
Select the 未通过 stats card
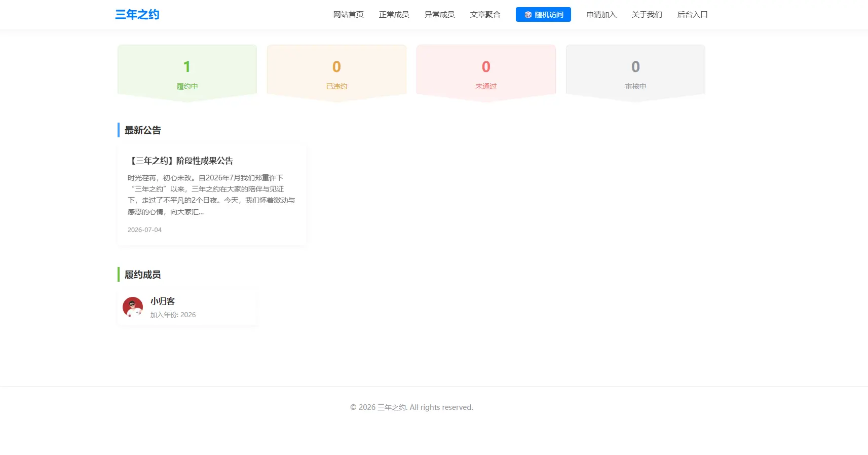[x=486, y=73]
